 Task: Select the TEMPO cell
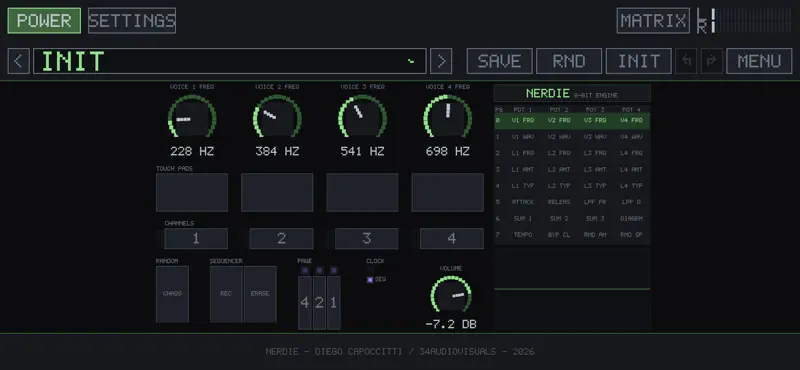[522, 235]
